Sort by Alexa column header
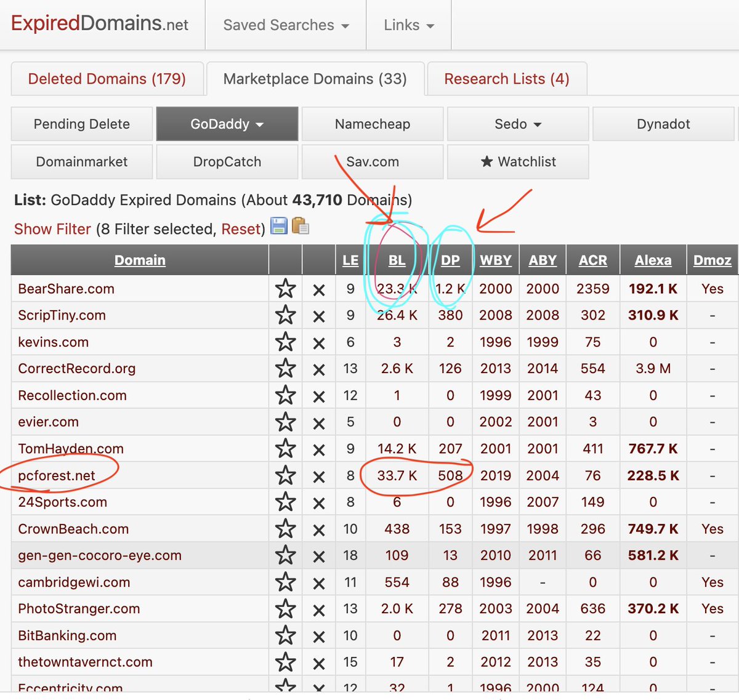The width and height of the screenshot is (739, 700). click(653, 260)
